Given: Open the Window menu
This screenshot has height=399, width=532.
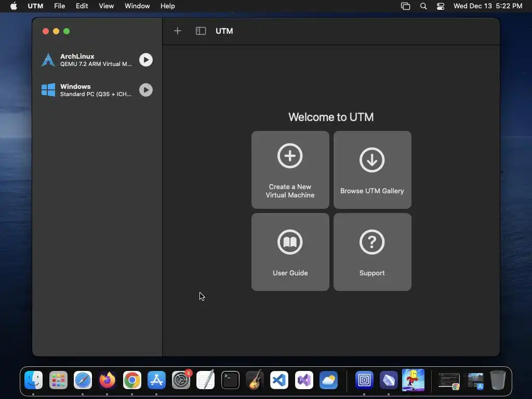Looking at the screenshot, I should click(x=137, y=6).
